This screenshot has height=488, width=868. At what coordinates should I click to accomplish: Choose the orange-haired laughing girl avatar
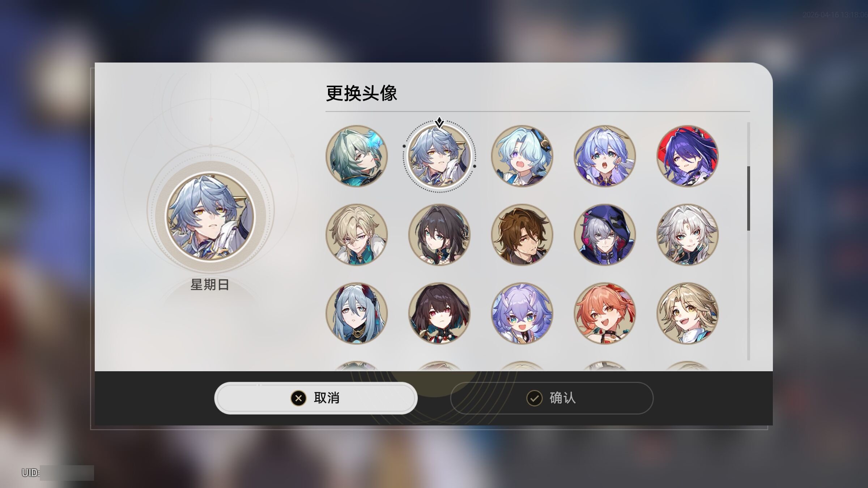pos(605,313)
